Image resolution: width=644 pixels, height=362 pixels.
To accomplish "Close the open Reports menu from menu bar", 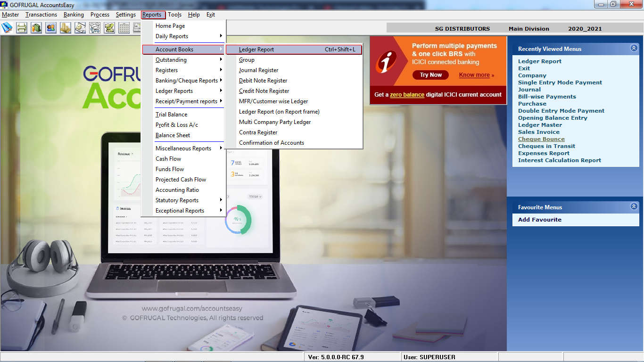I will (152, 15).
